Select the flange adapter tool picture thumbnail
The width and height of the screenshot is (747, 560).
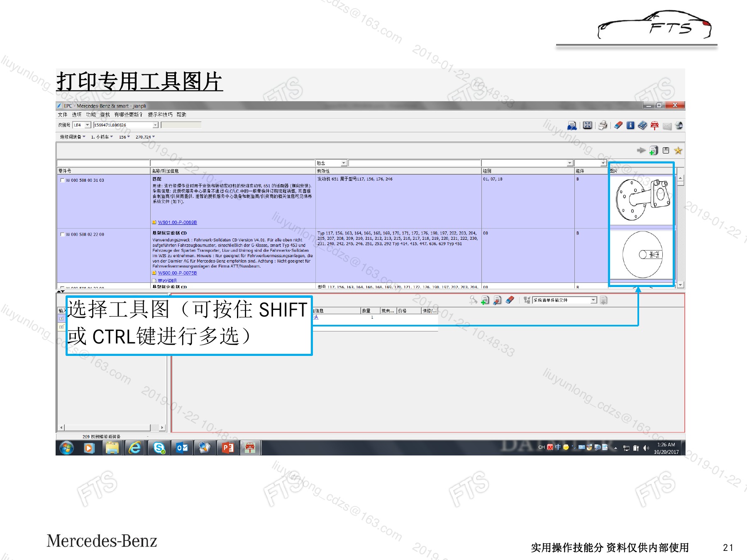pyautogui.click(x=642, y=200)
